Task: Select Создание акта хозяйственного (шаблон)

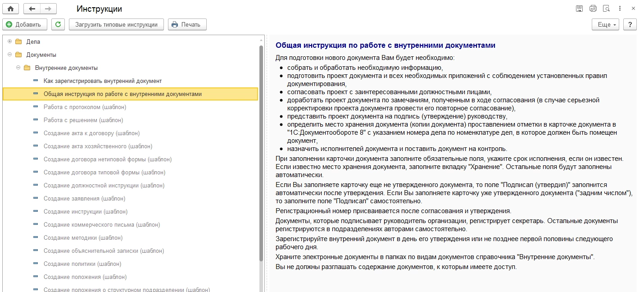Action: (x=98, y=146)
